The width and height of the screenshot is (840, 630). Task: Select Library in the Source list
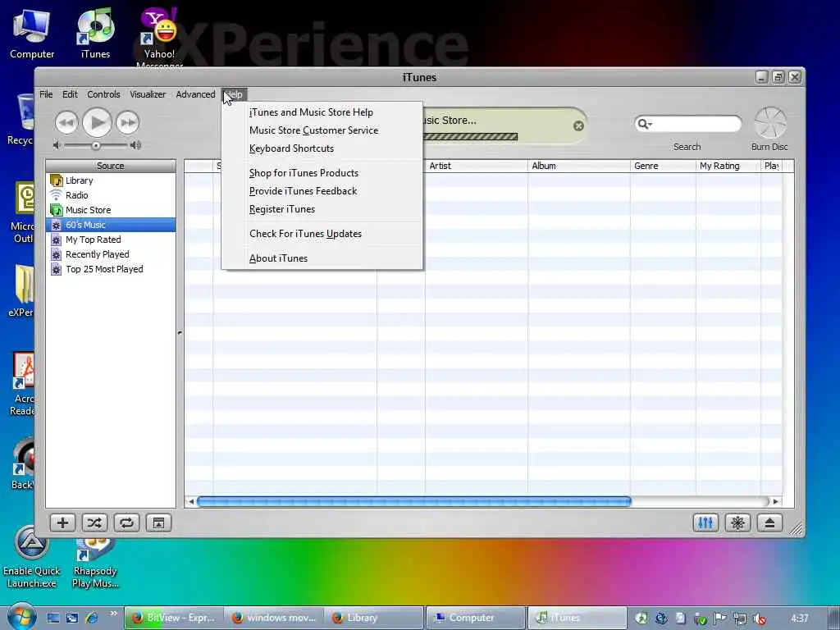(x=111, y=180)
